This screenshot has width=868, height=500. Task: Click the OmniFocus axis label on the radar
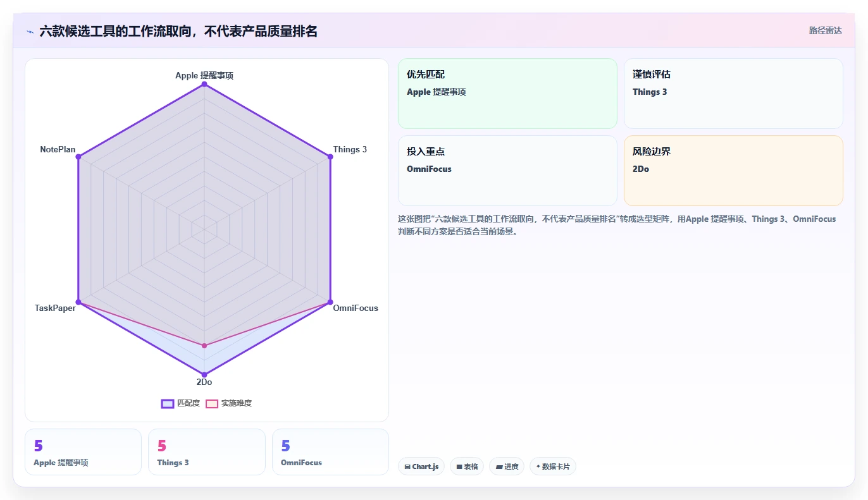[356, 308]
